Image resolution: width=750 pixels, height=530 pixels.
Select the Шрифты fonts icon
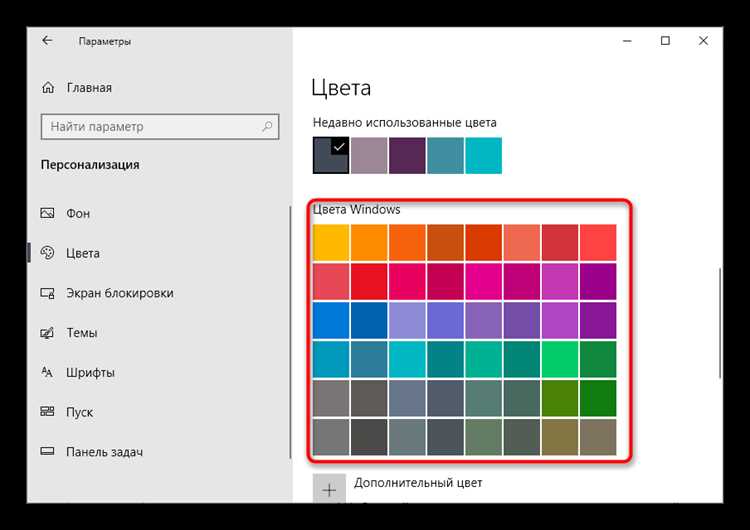pos(47,372)
